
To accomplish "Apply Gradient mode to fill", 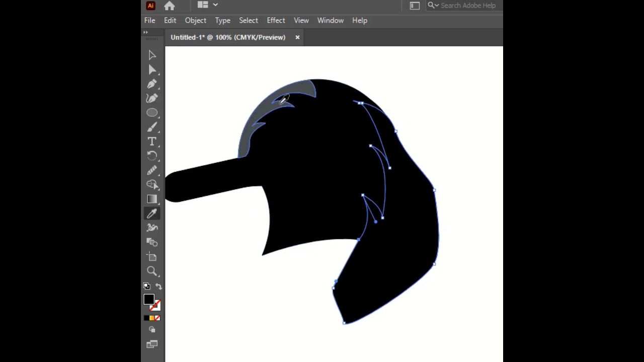I will (x=152, y=318).
